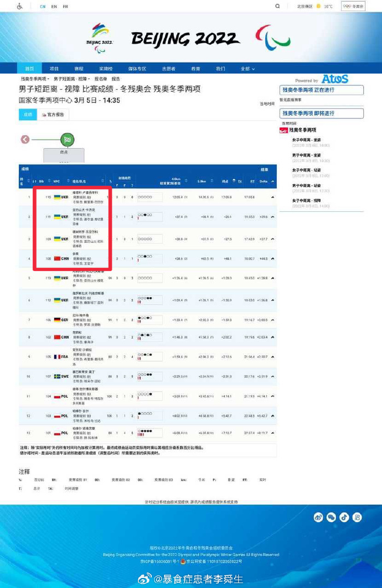The height and width of the screenshot is (588, 382).
Task: Expand details chevron for bib 107 SWE row
Action: (273, 376)
